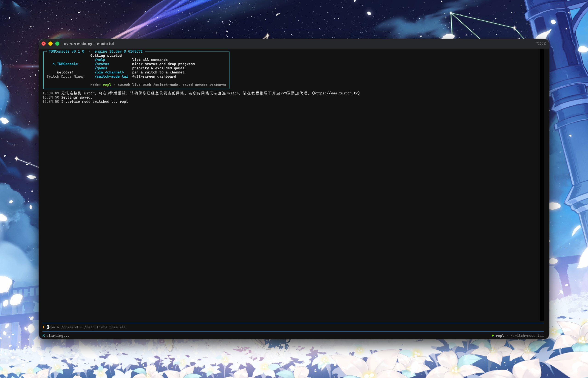Click the 'Twitch Drops Miner' subtitle

[x=65, y=76]
